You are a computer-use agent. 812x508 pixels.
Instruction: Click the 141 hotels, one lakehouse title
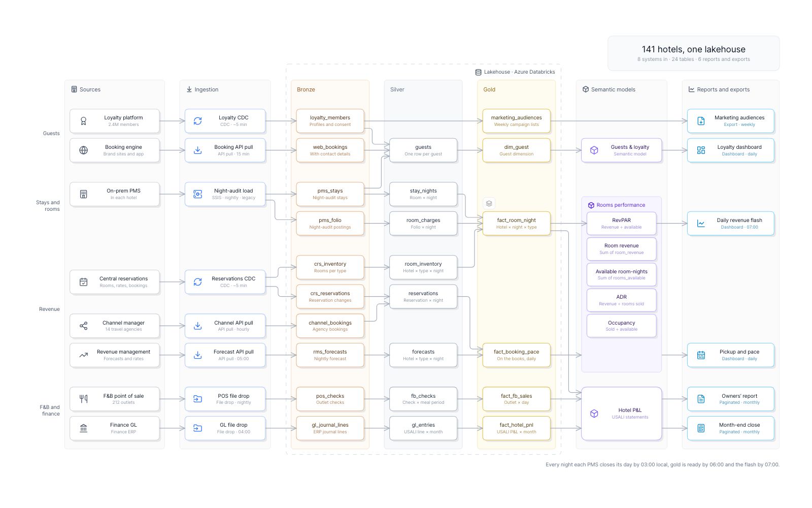pos(693,49)
